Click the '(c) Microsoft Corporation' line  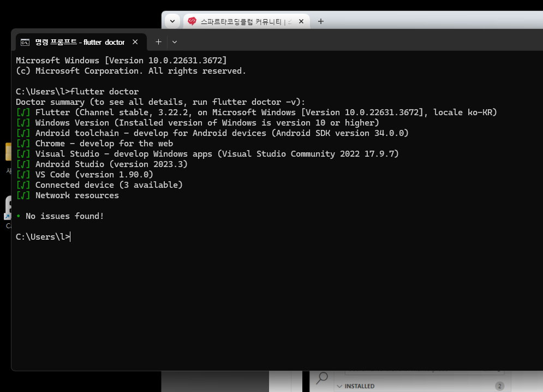coord(131,70)
